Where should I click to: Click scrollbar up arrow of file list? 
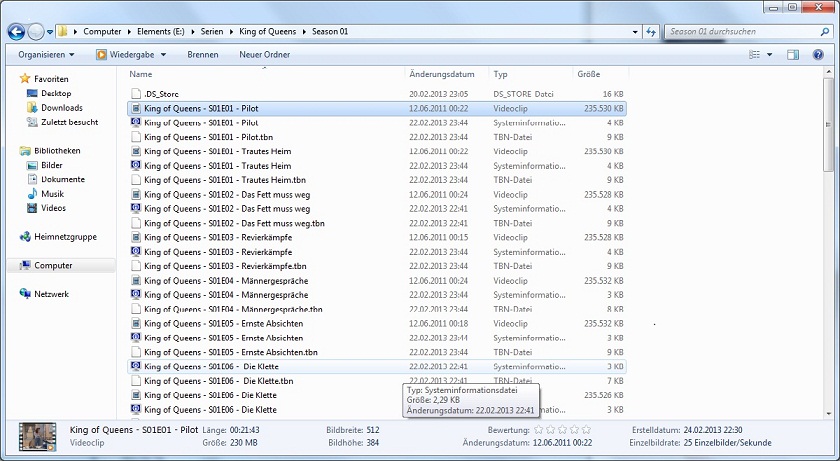[x=829, y=73]
